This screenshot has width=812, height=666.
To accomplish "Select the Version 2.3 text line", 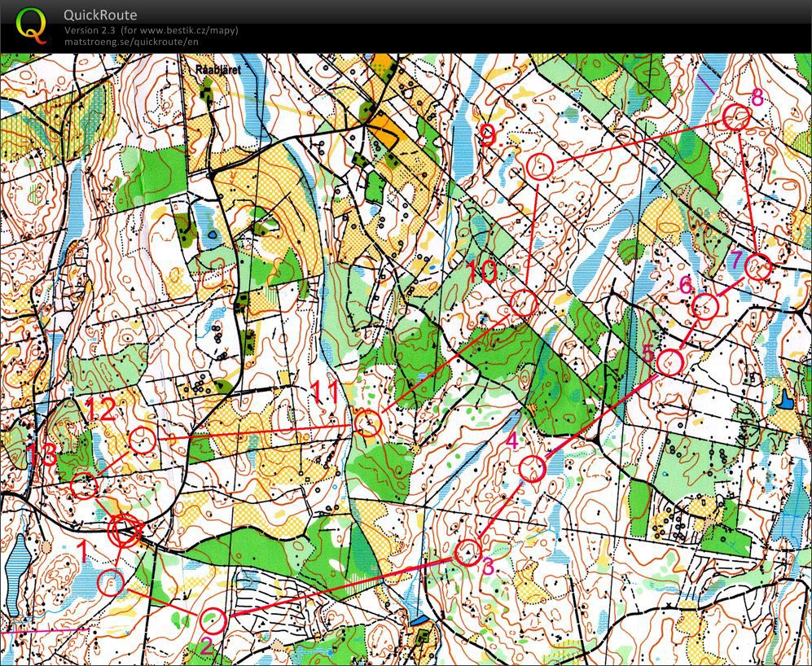I will (x=151, y=30).
